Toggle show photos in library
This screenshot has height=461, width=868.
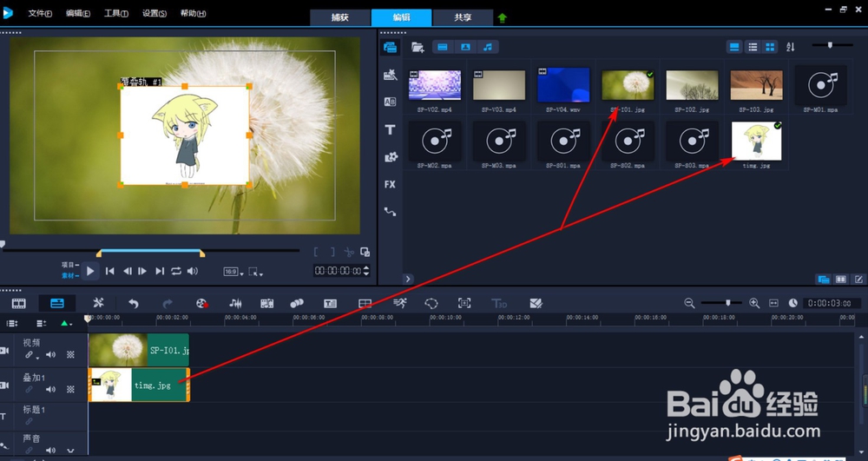click(x=465, y=47)
